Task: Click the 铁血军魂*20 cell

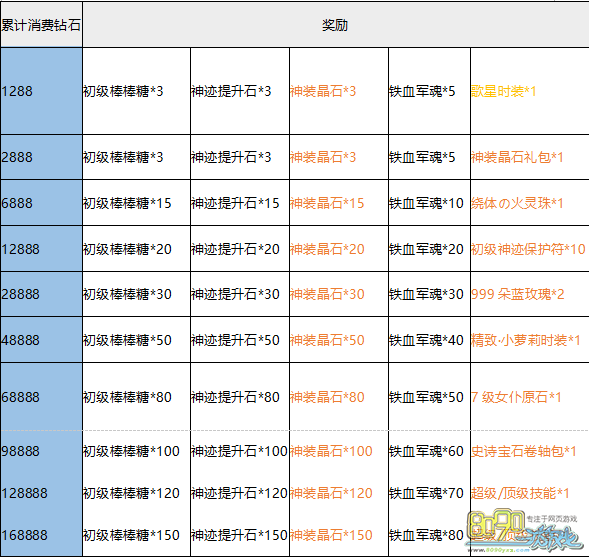Action: (429, 249)
